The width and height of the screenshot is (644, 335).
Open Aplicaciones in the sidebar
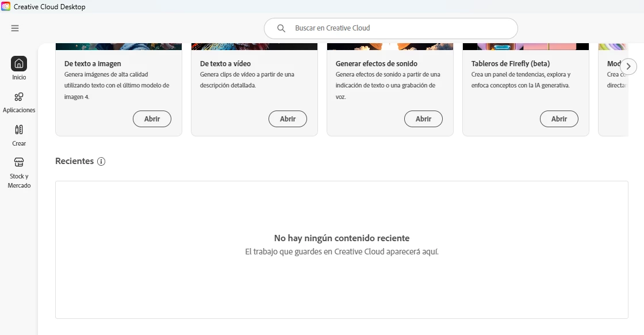tap(19, 102)
